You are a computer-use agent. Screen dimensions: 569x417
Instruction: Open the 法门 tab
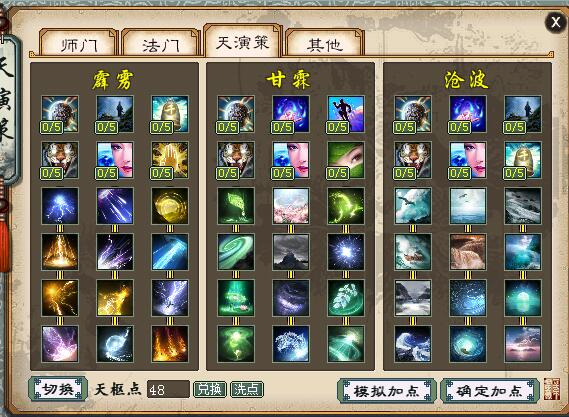pyautogui.click(x=161, y=44)
